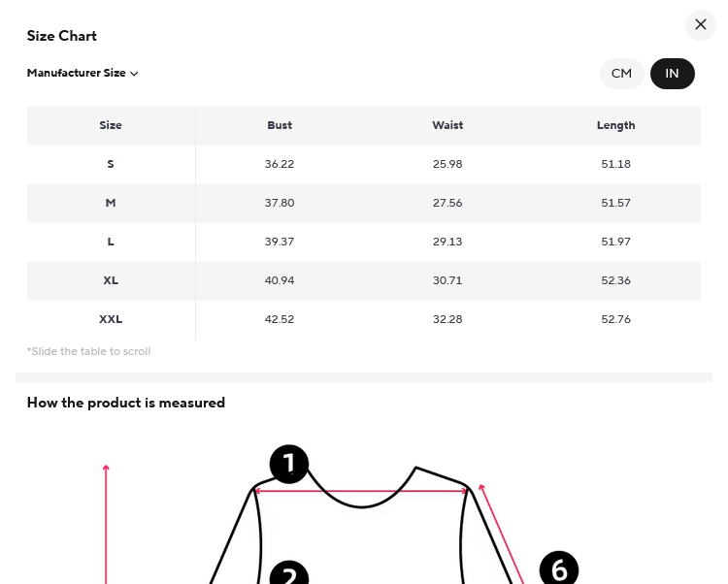This screenshot has height=584, width=728.
Task: Click the Size column header
Action: click(111, 125)
